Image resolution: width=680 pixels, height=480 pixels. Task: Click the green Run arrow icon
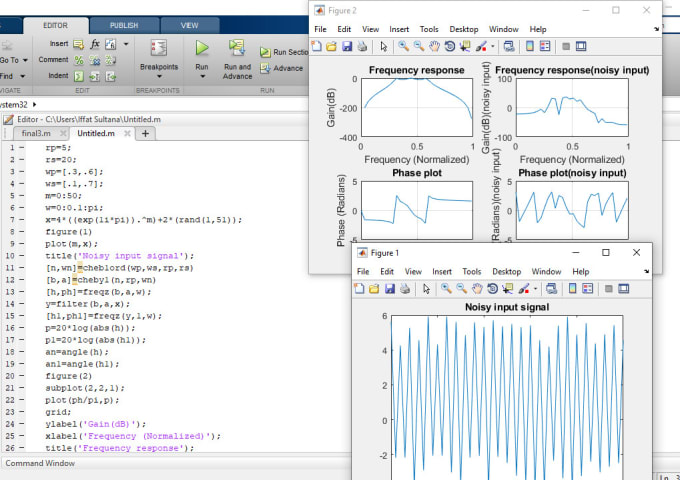pyautogui.click(x=202, y=48)
